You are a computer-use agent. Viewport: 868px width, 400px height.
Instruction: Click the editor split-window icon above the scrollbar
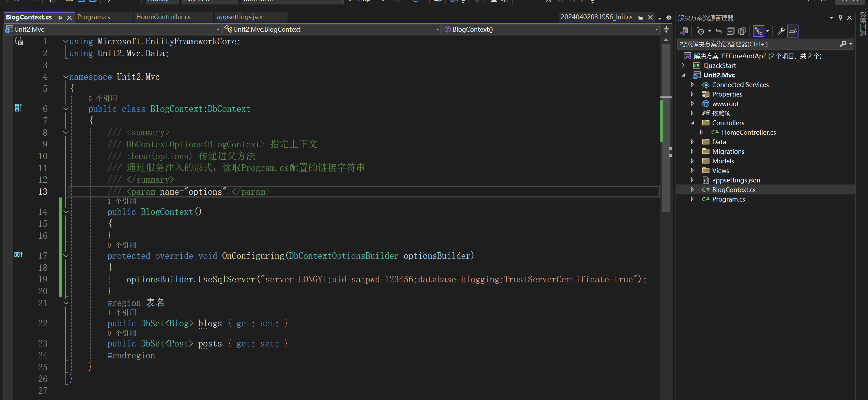[666, 30]
